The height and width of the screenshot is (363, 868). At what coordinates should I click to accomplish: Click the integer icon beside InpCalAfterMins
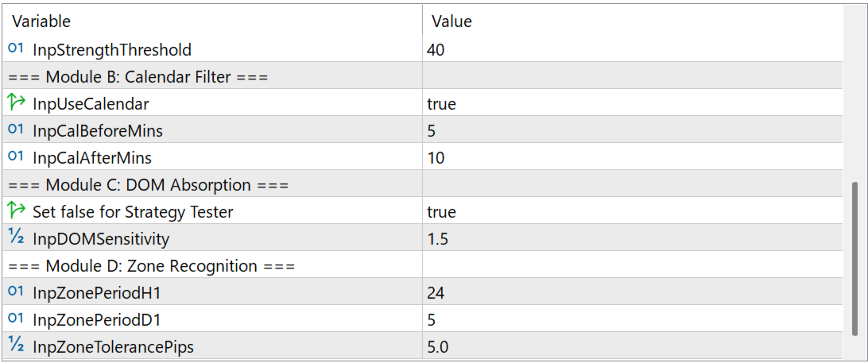point(16,157)
